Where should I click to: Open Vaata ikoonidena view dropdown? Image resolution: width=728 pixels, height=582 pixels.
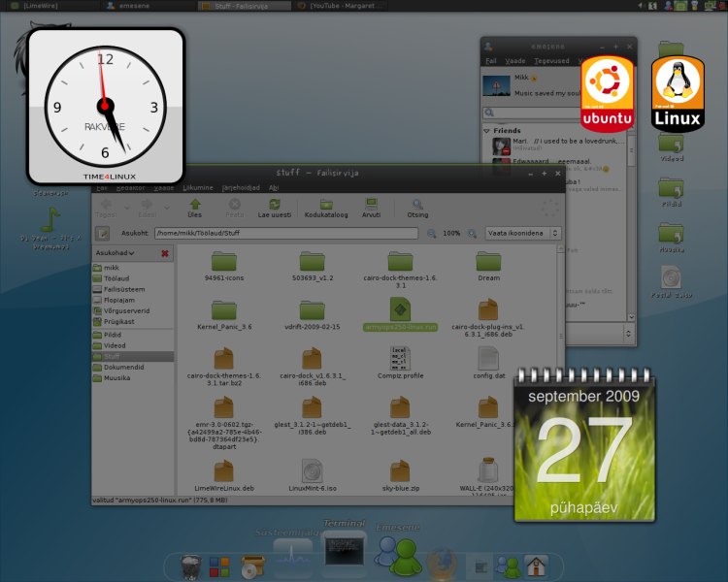click(523, 234)
